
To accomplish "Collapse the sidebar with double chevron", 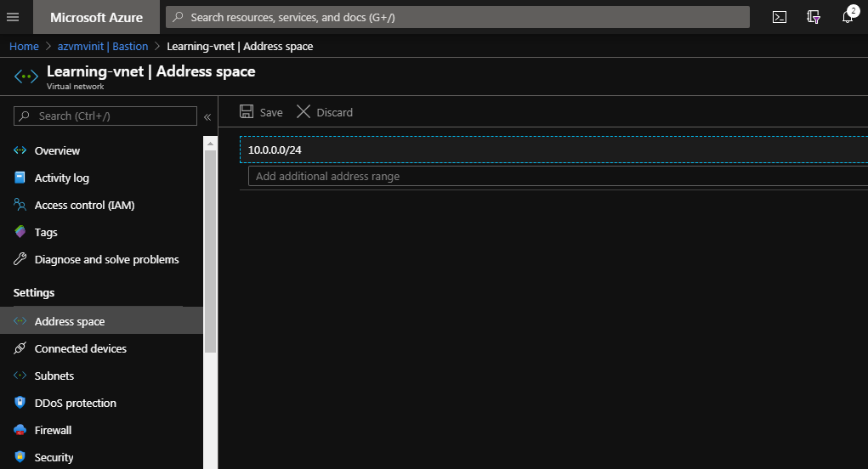I will pos(207,116).
